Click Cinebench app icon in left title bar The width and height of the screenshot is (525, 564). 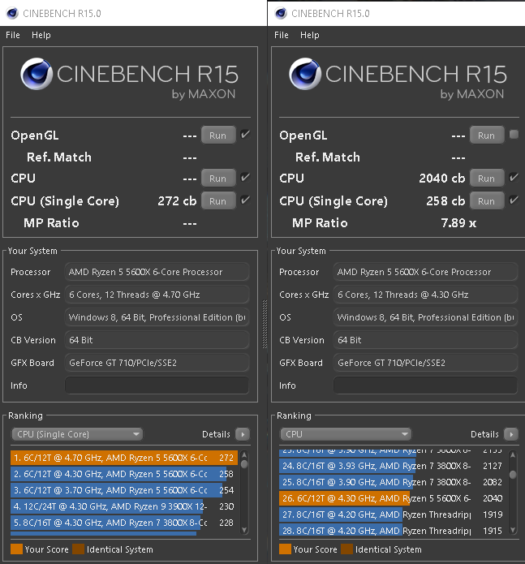[x=12, y=13]
